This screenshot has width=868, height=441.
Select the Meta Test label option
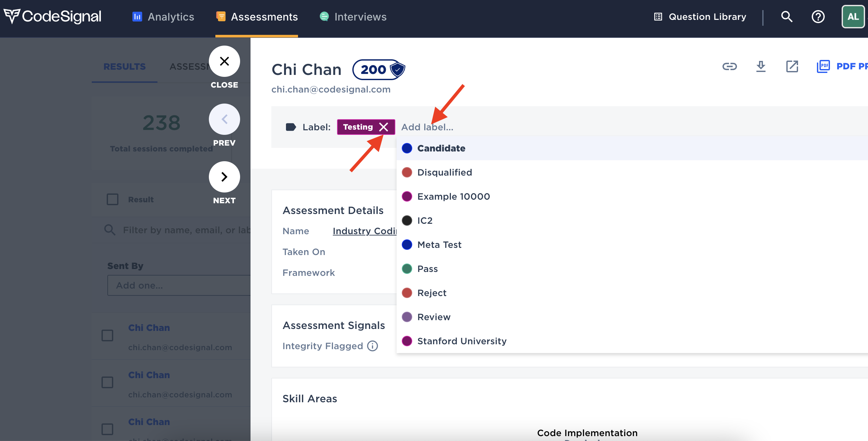(x=632, y=245)
